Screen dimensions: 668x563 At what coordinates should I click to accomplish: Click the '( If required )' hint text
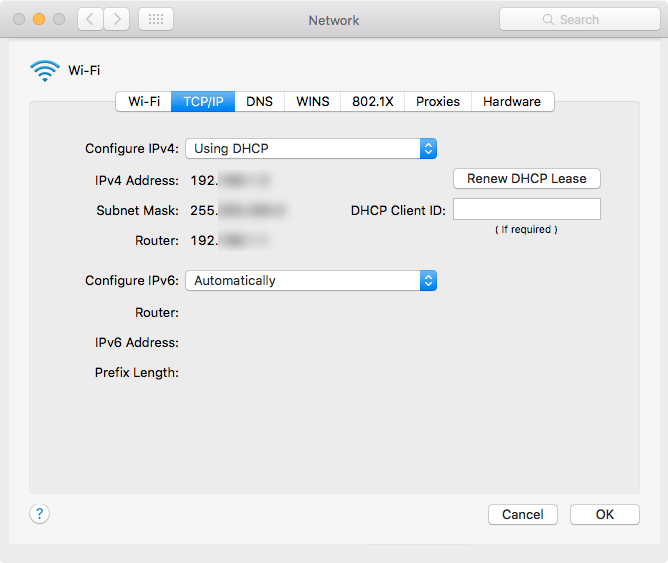[x=527, y=230]
